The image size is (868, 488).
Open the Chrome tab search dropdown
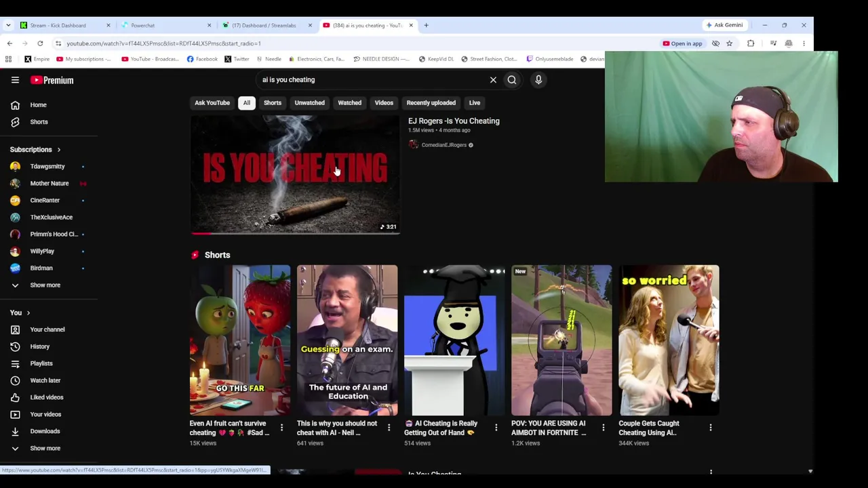(8, 25)
